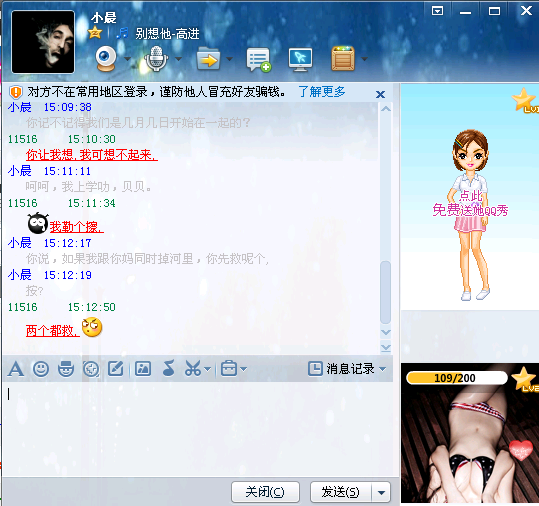Viewport: 539px width, 506px height.
Task: Send a window shake nudge icon
Action: [x=91, y=370]
